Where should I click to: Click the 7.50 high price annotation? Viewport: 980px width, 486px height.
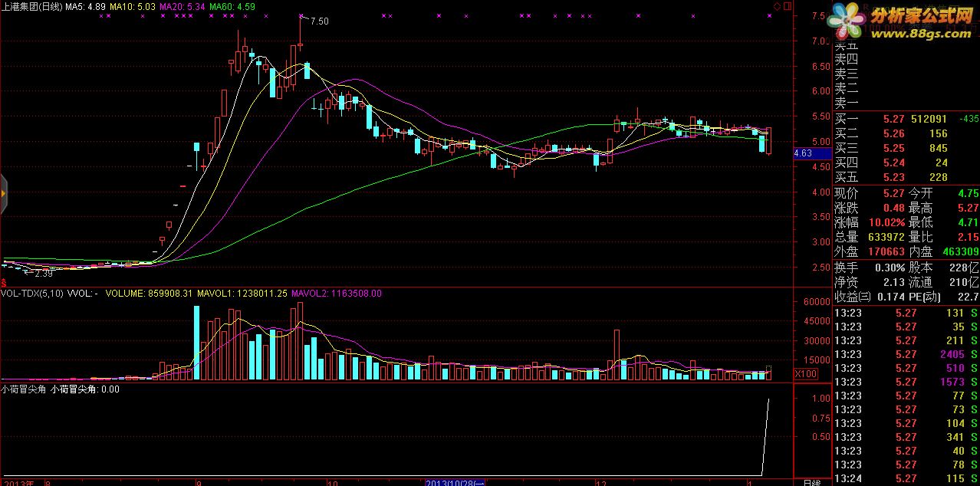318,21
